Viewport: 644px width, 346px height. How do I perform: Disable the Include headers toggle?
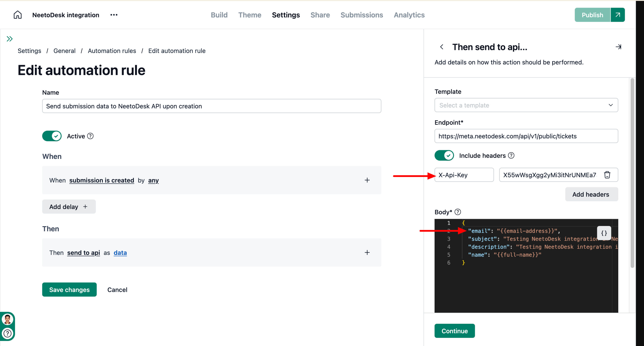click(444, 156)
